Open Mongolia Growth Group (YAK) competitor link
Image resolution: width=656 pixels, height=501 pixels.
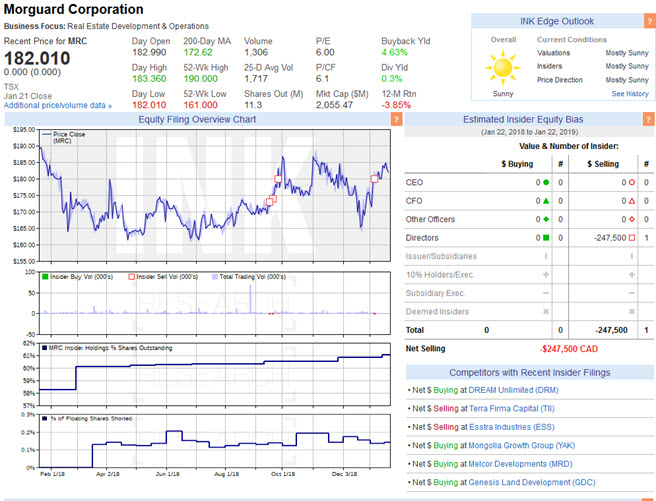521,445
